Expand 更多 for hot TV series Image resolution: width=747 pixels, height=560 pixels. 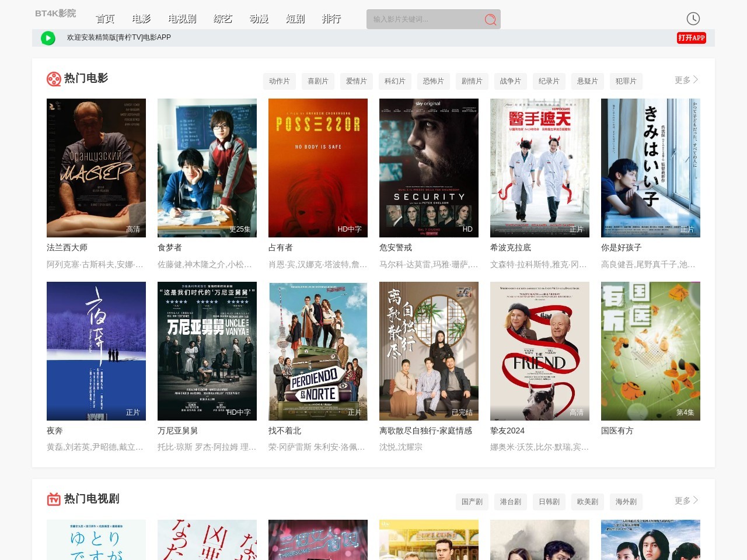coord(686,501)
